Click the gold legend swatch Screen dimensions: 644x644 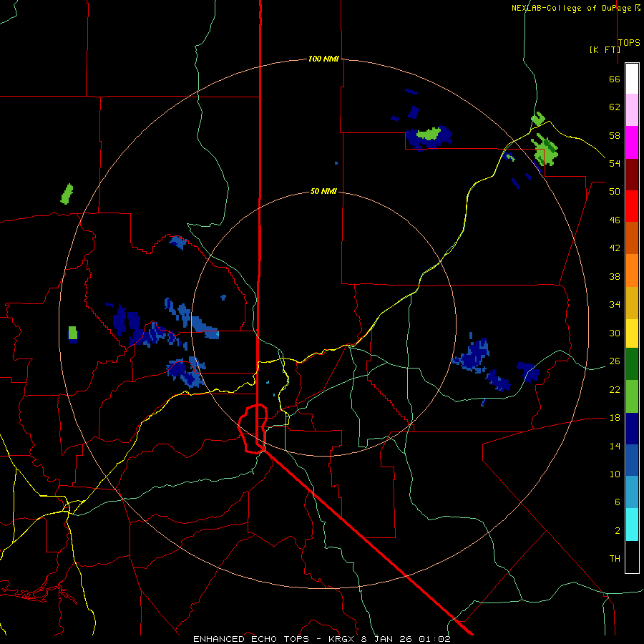[632, 303]
